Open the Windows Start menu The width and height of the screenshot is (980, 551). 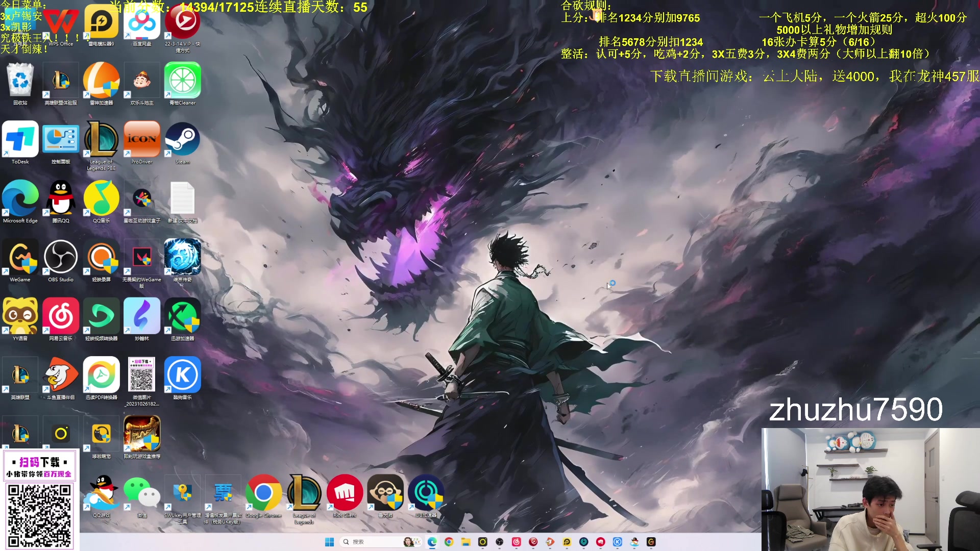(329, 542)
